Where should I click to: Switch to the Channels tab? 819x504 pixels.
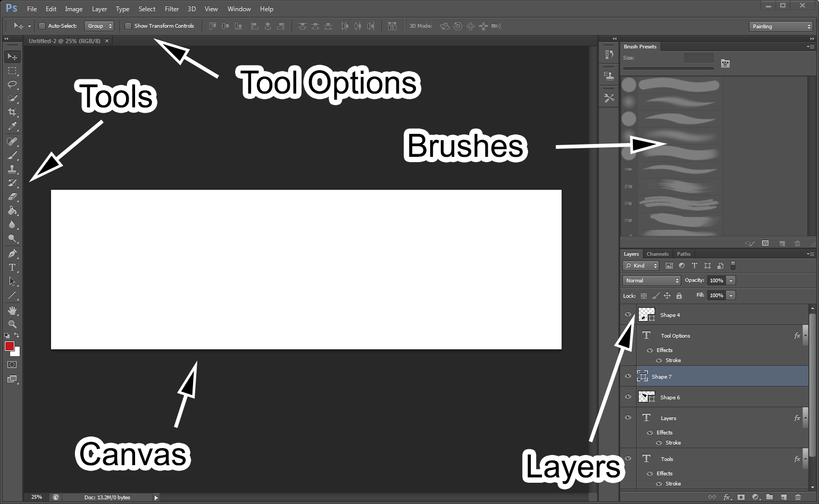point(657,254)
